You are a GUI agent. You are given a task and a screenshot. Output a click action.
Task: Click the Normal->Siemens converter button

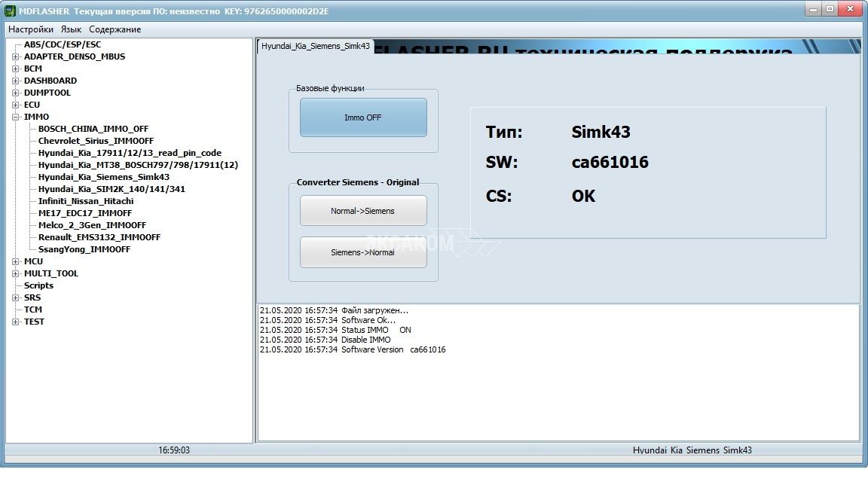click(363, 211)
